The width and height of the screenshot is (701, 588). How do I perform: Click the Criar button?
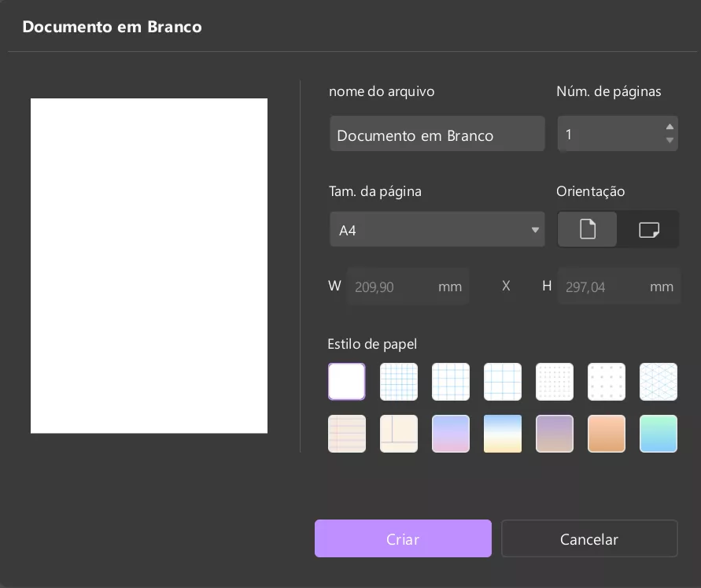403,539
